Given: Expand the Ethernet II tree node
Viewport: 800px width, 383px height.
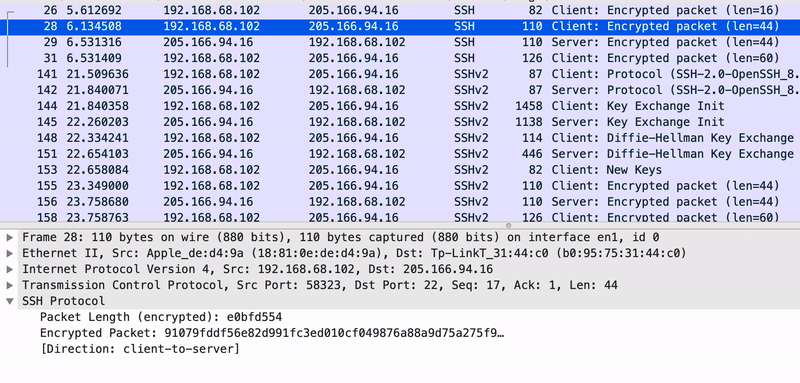Looking at the screenshot, I should click(10, 253).
